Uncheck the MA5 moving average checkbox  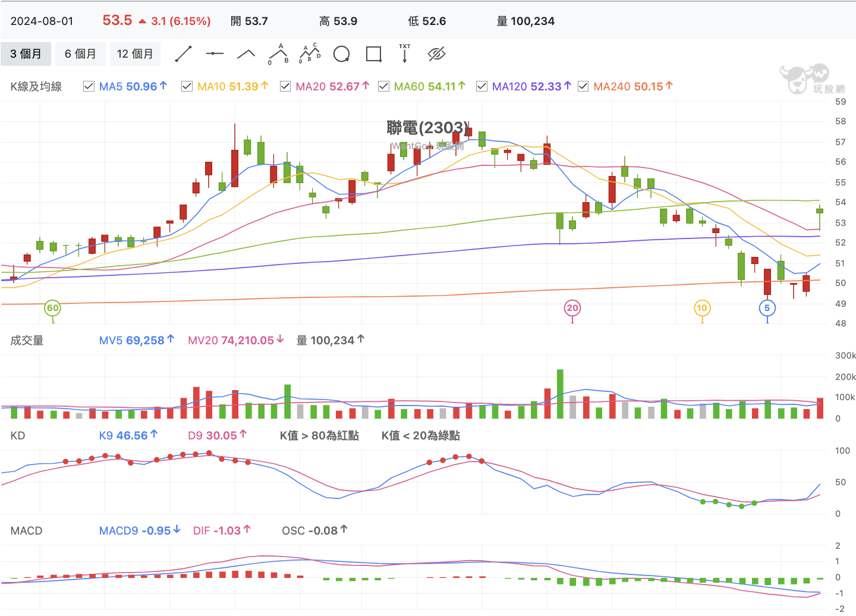point(89,86)
